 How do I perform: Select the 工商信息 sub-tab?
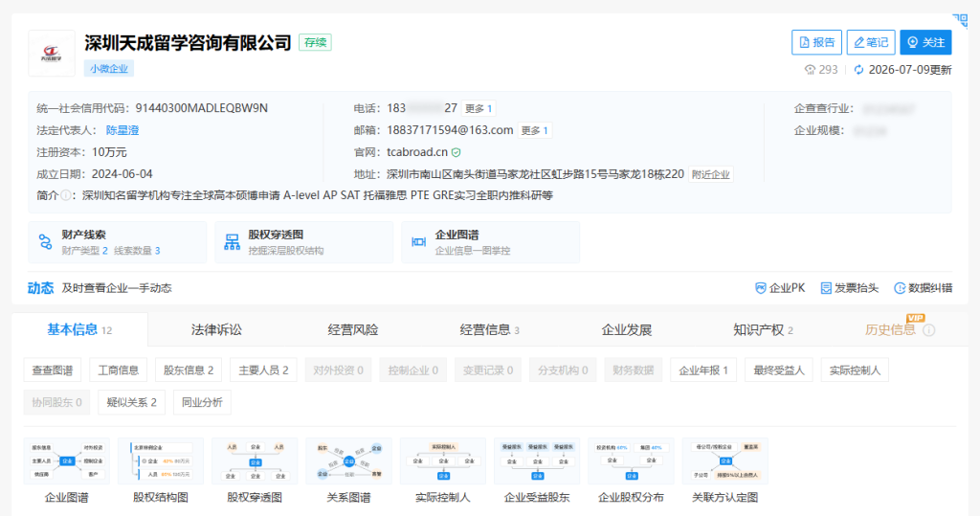tap(118, 370)
